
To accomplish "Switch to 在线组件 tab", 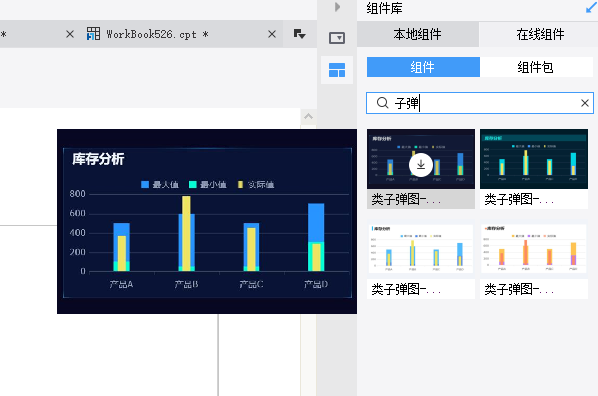I will click(540, 34).
